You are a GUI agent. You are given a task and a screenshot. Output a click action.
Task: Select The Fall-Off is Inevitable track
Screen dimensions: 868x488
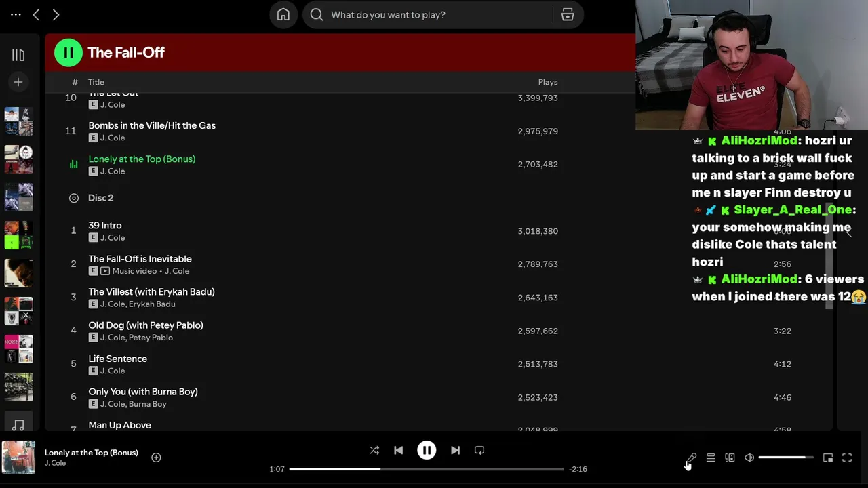pyautogui.click(x=140, y=258)
